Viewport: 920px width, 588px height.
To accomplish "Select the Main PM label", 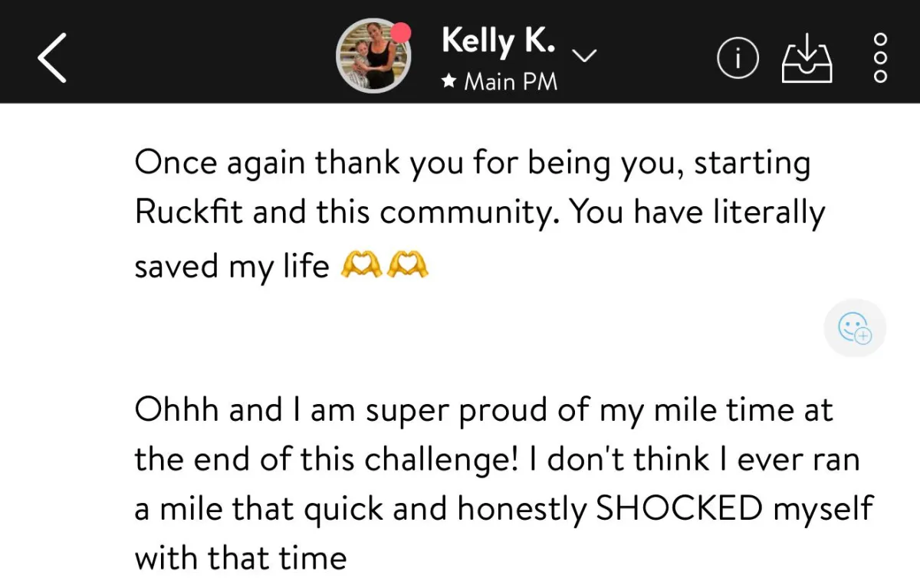I will point(511,81).
